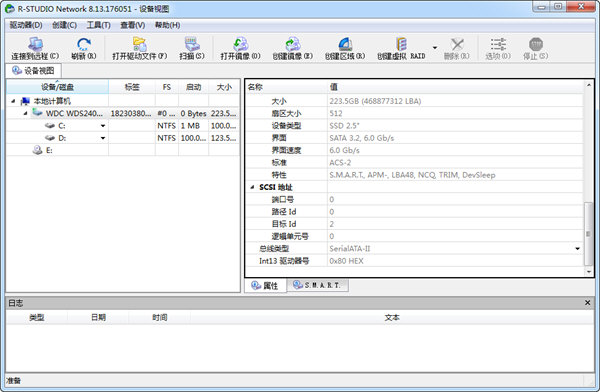Open the C: partition dropdown arrow
Screen dimensions: 600x392
pyautogui.click(x=103, y=126)
